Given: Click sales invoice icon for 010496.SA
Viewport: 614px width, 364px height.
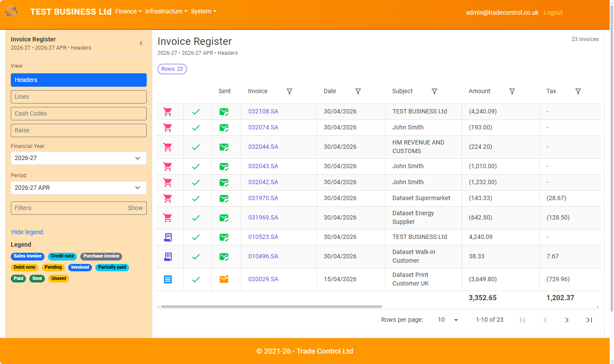Looking at the screenshot, I should point(168,257).
